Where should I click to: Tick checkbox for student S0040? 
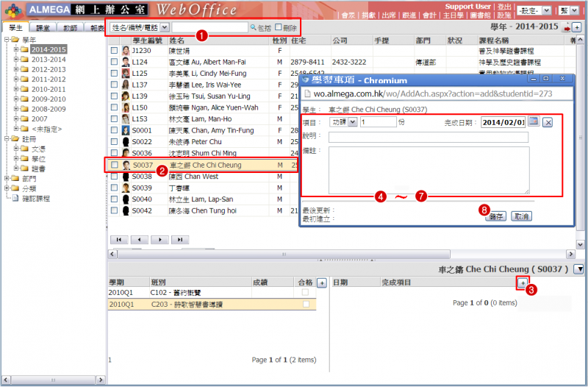[x=114, y=199]
